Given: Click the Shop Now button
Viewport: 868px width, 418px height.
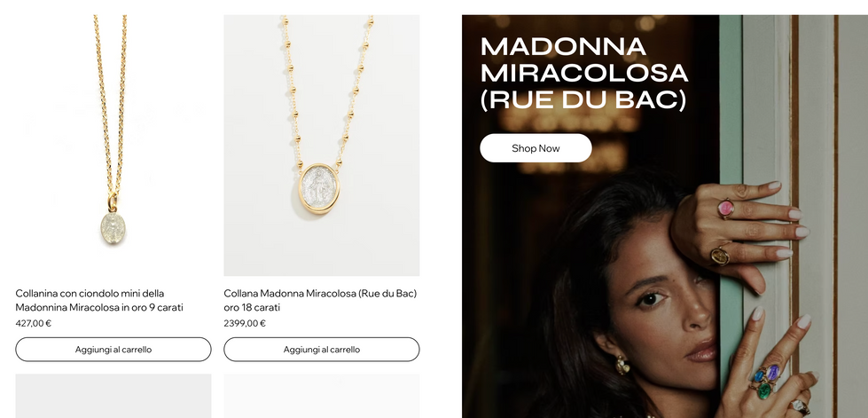Looking at the screenshot, I should 536,148.
